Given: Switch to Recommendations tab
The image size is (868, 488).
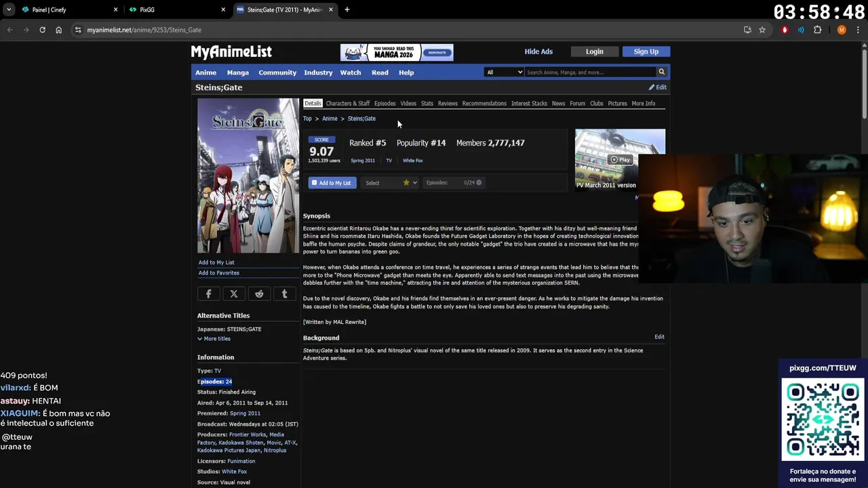Looking at the screenshot, I should pos(484,104).
